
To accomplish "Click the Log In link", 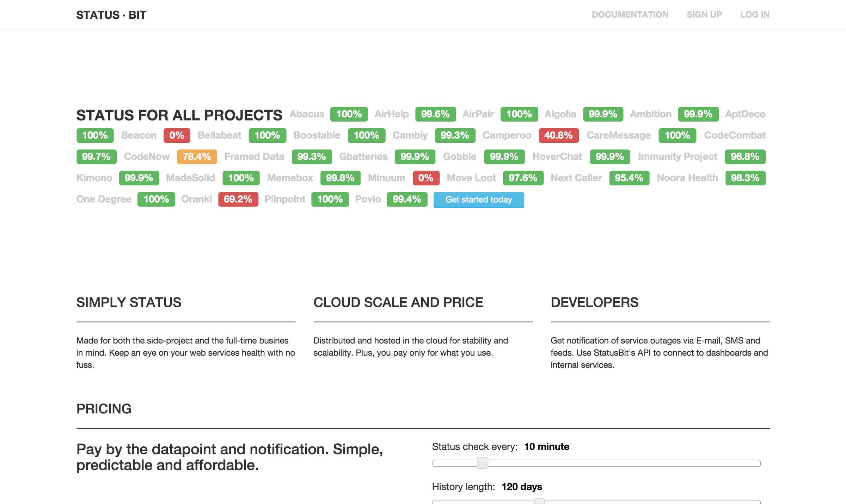I will (x=754, y=14).
